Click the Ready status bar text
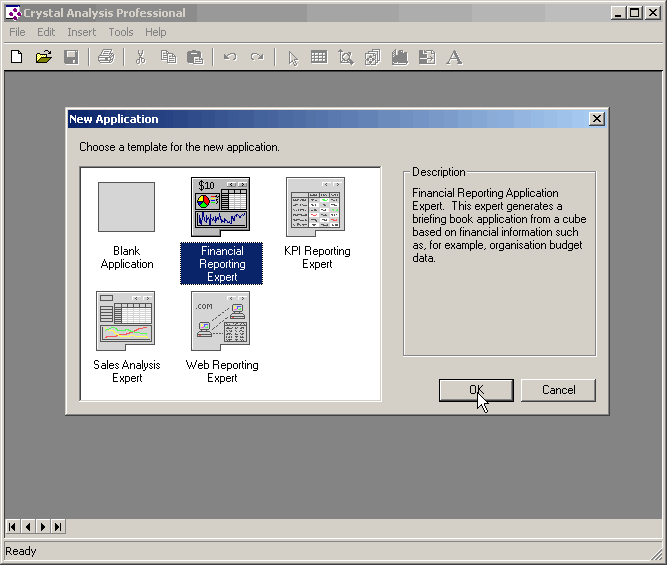This screenshot has width=667, height=565. tap(21, 551)
